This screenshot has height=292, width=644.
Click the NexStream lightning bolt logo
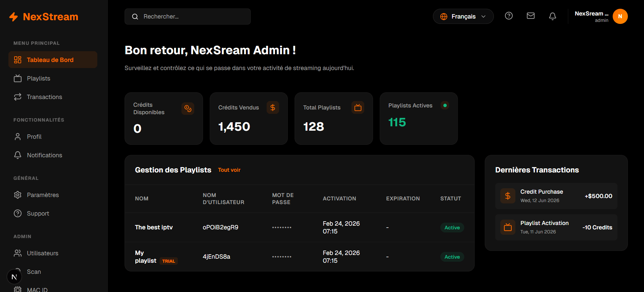[x=13, y=17]
